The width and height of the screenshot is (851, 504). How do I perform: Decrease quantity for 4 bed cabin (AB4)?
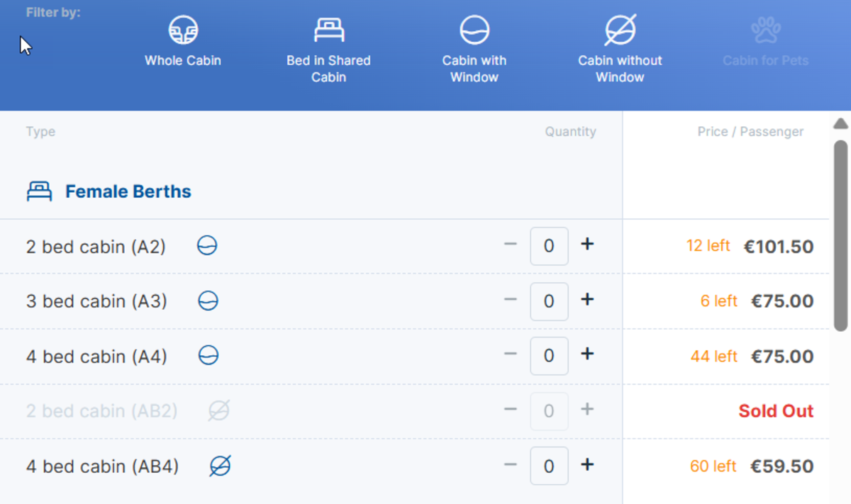tap(511, 465)
